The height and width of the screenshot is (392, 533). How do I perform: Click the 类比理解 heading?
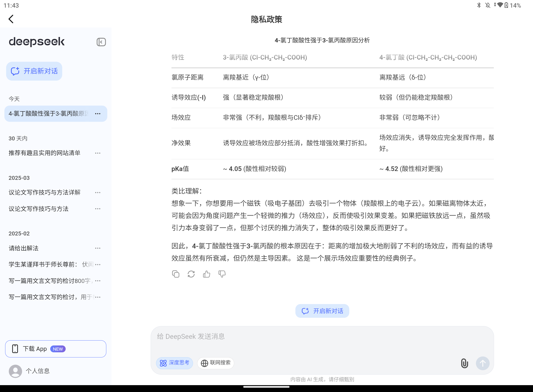click(187, 191)
